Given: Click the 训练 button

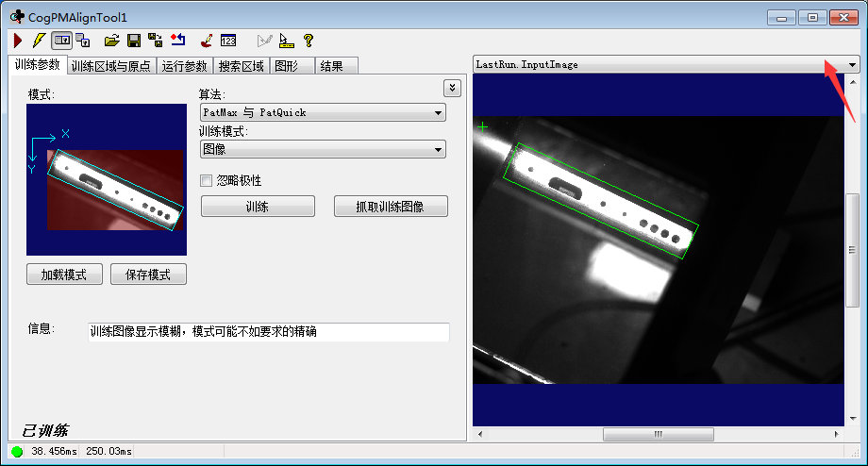Looking at the screenshot, I should [258, 207].
